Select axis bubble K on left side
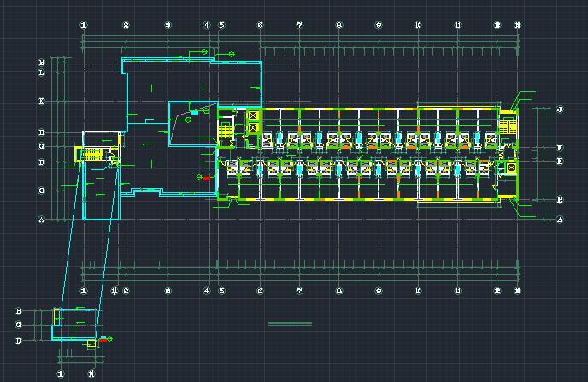Image resolution: width=588 pixels, height=382 pixels. [41, 101]
